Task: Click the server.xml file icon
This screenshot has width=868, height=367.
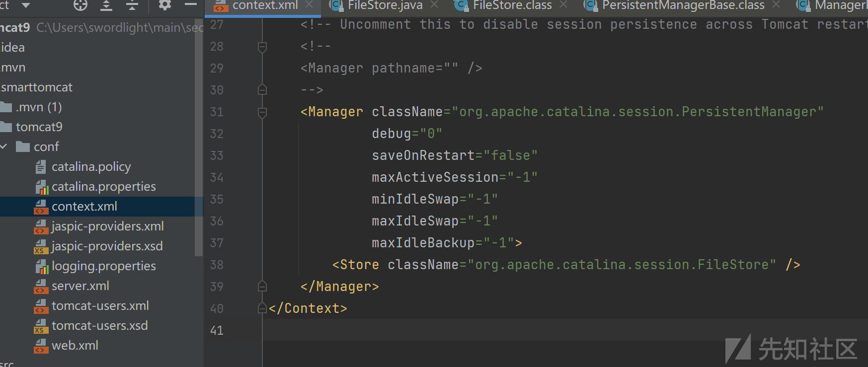Action: pyautogui.click(x=41, y=286)
